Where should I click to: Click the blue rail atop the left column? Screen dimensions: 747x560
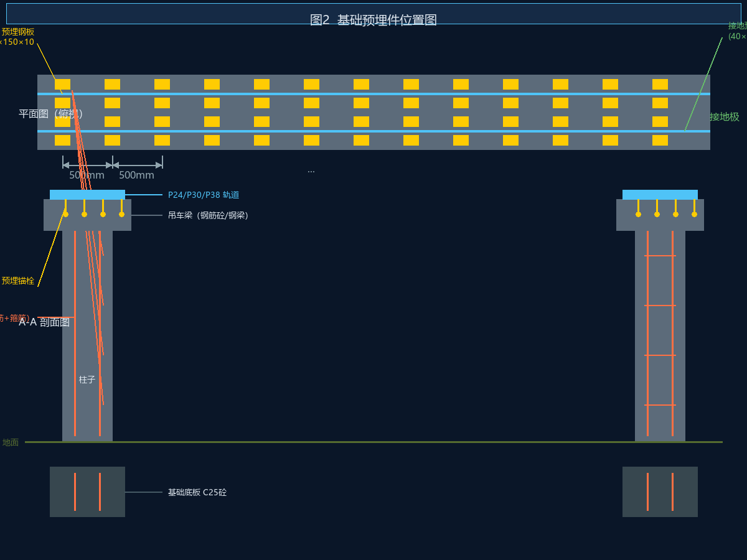click(x=87, y=195)
